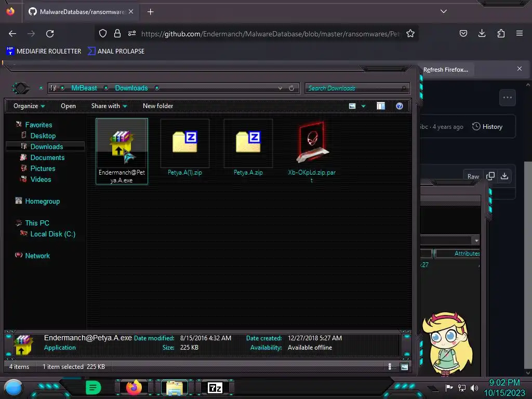Click Refresh Firefox button
Screen dimensions: 532x399
445,70
